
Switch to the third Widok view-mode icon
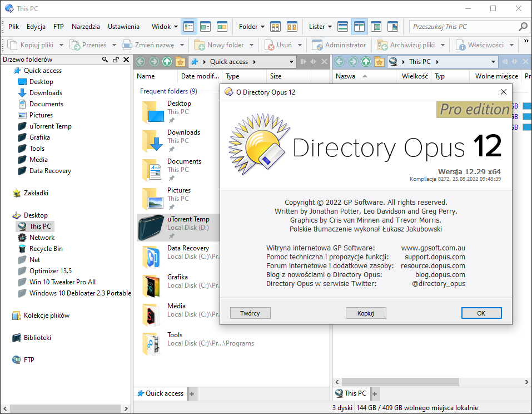click(222, 27)
